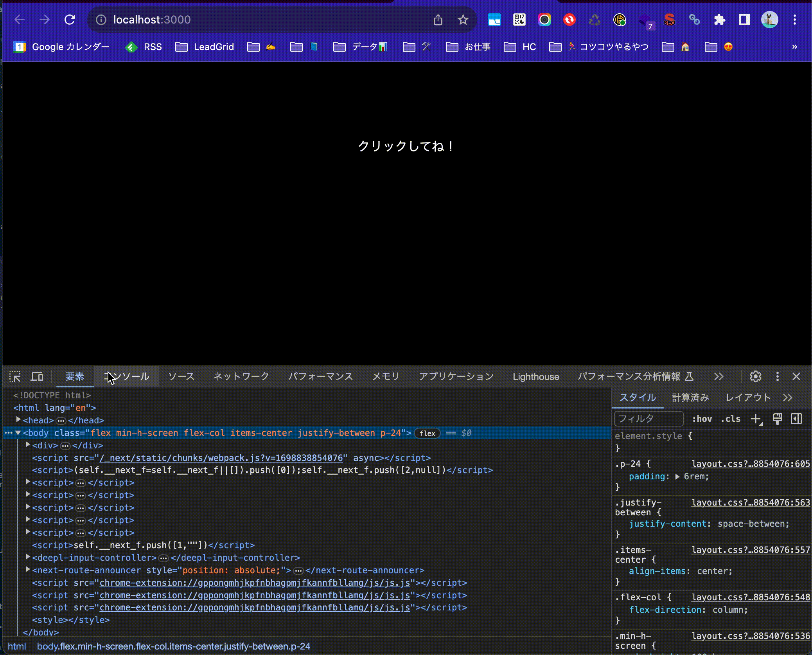Collapse the body element

click(18, 433)
